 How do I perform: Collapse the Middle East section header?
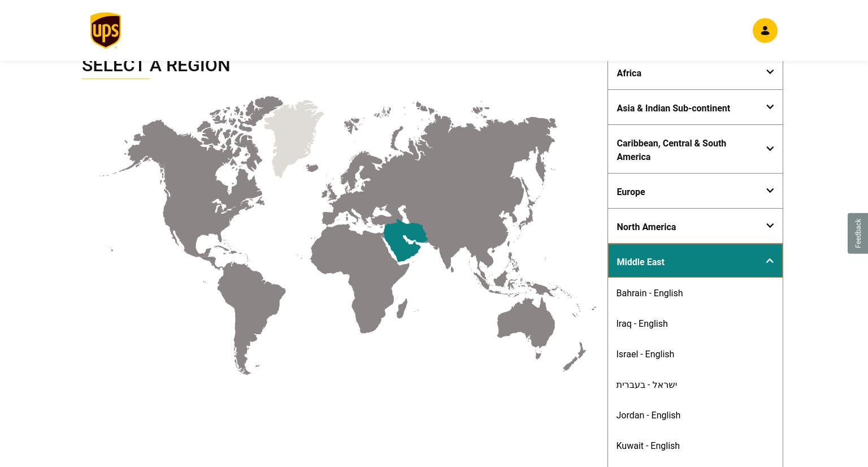695,261
